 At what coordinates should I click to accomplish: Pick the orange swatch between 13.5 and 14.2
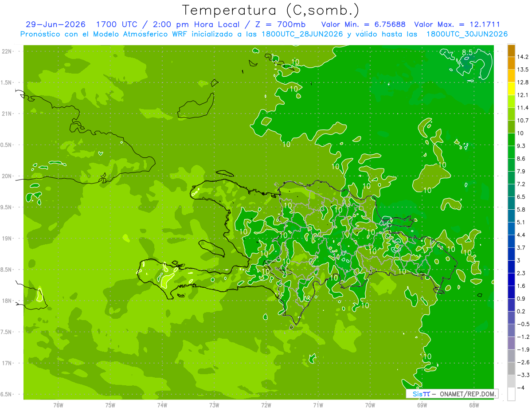[511, 63]
